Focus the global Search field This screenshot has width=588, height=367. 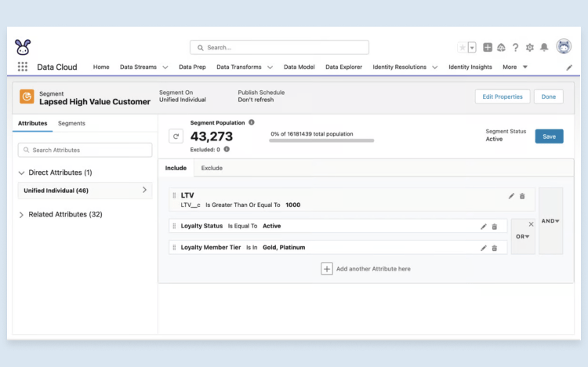279,47
